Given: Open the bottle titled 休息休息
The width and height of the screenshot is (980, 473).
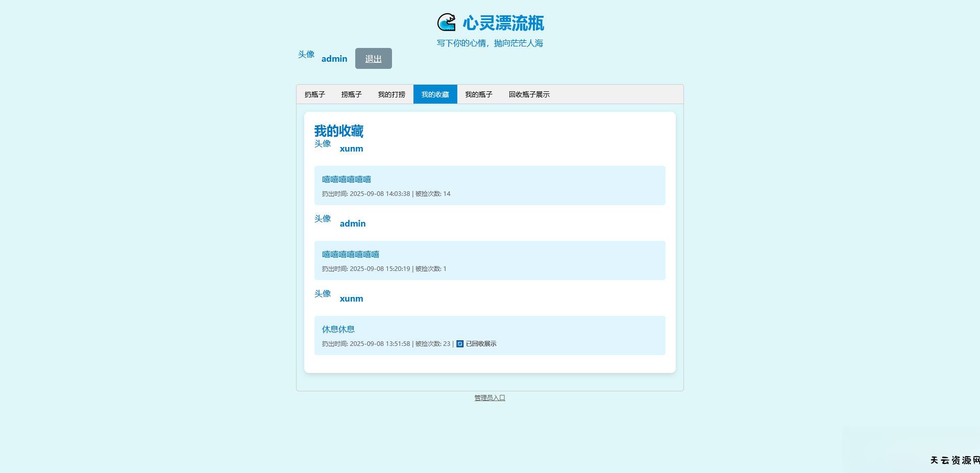Looking at the screenshot, I should coord(338,329).
